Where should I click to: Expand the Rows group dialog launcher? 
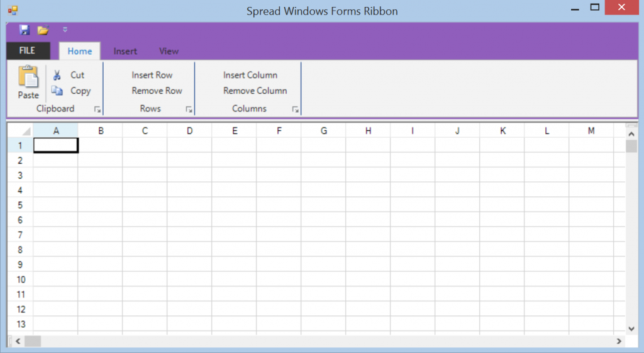click(189, 109)
